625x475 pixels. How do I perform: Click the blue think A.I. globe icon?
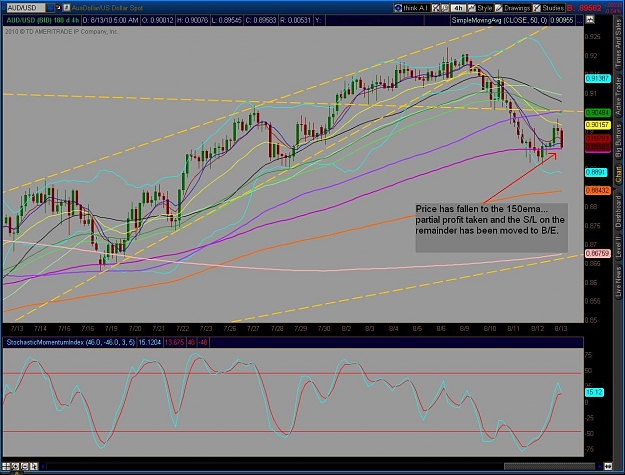tap(398, 8)
